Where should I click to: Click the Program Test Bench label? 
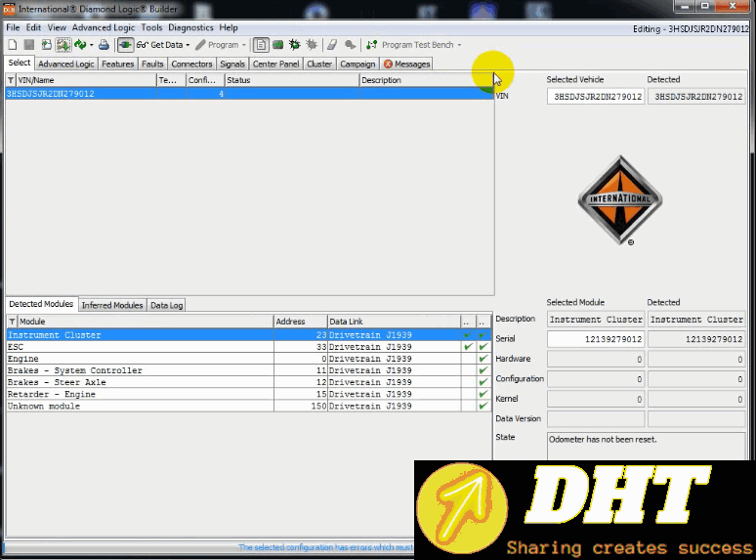coord(417,45)
